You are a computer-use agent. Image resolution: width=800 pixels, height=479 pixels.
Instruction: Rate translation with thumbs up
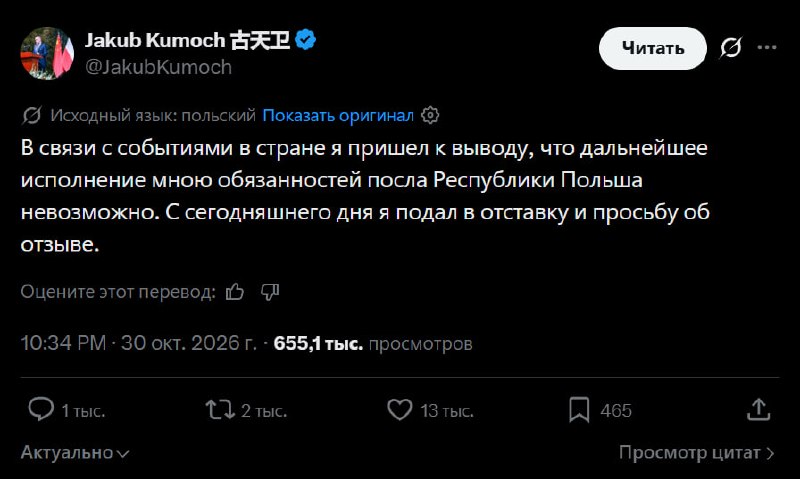[235, 292]
